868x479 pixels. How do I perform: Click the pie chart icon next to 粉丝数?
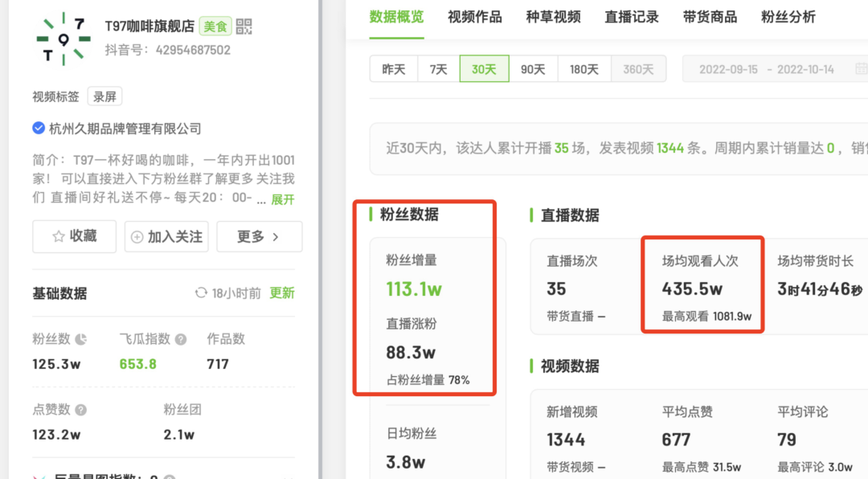click(x=81, y=339)
